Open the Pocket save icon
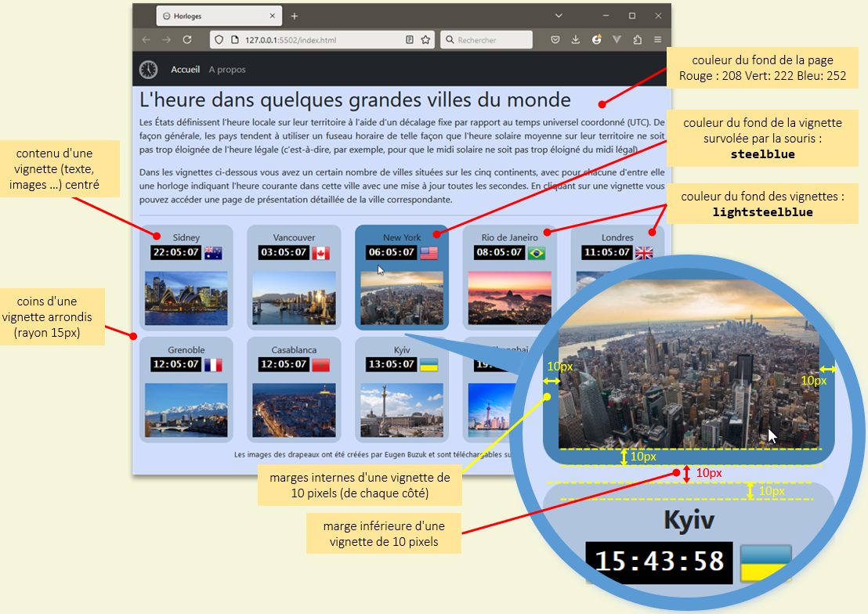The image size is (868, 614). pyautogui.click(x=555, y=40)
